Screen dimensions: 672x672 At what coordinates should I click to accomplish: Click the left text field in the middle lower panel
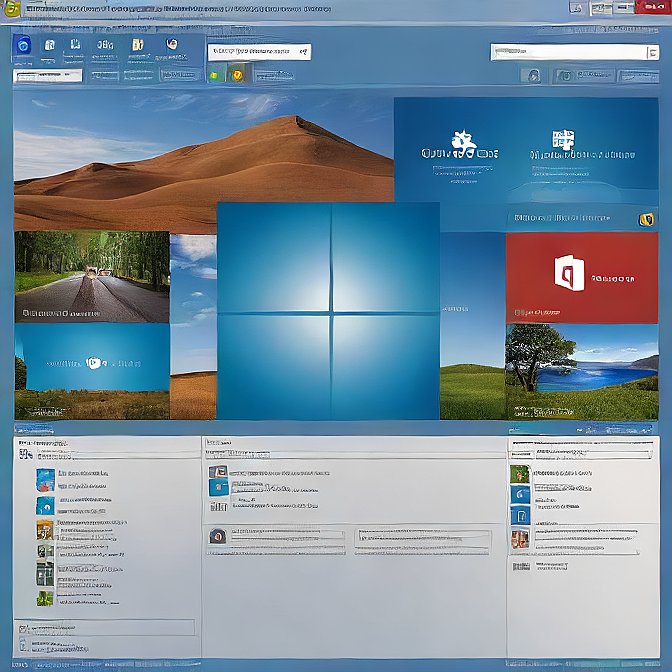pos(276,542)
